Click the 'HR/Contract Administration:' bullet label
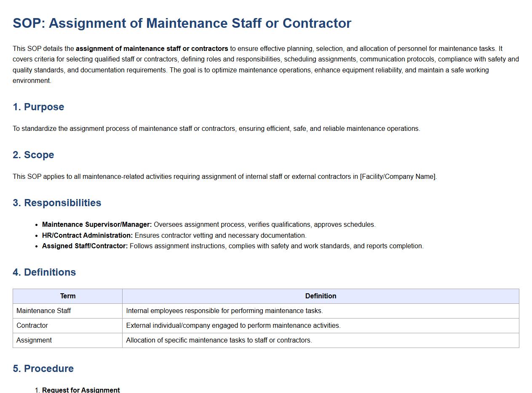 [x=87, y=236]
